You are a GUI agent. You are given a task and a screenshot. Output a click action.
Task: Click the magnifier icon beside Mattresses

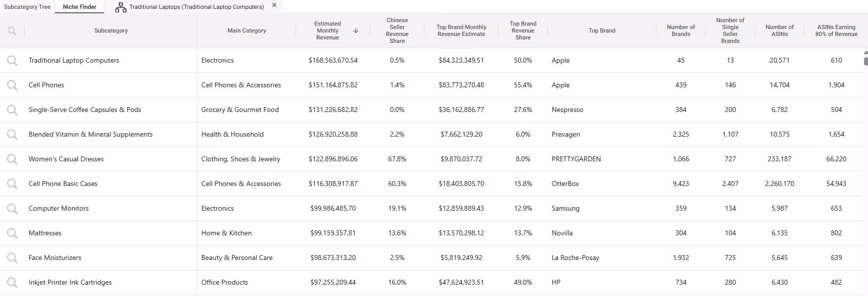[x=12, y=233]
